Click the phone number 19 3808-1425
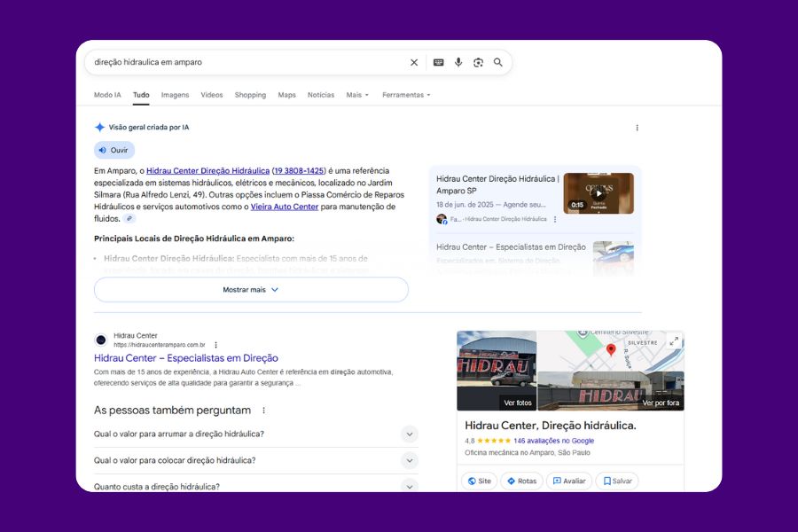 [299, 170]
